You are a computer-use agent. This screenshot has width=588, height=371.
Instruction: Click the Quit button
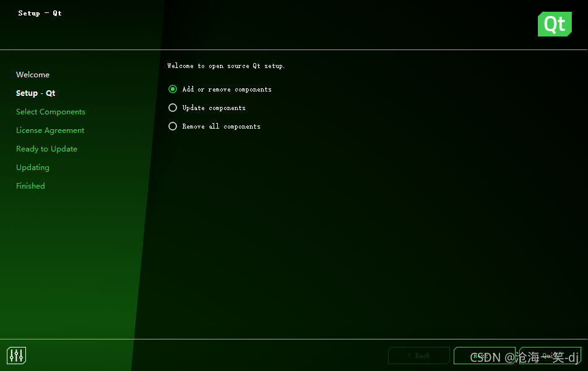550,356
